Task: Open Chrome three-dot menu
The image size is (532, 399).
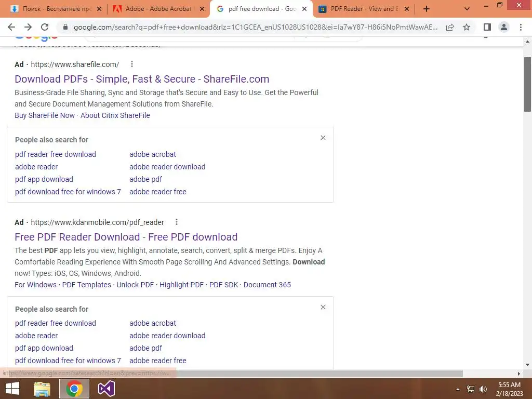Action: click(521, 27)
